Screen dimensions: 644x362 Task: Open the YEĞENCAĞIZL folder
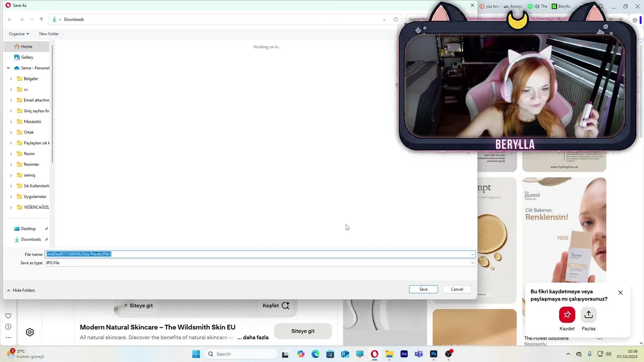click(33, 207)
